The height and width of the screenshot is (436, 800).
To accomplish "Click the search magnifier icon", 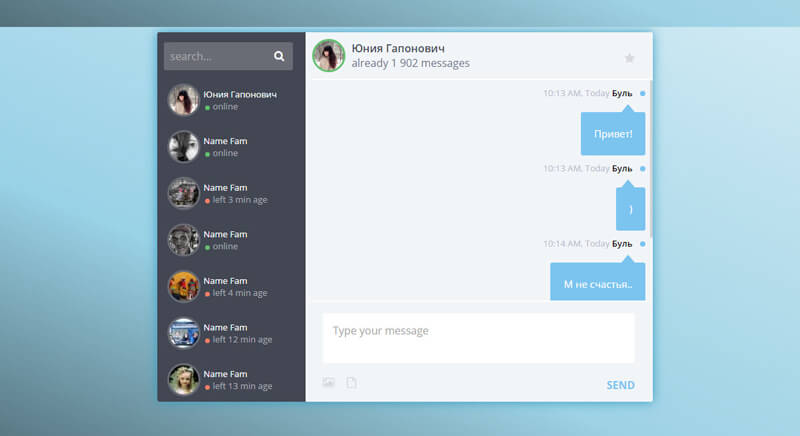I will click(x=279, y=56).
